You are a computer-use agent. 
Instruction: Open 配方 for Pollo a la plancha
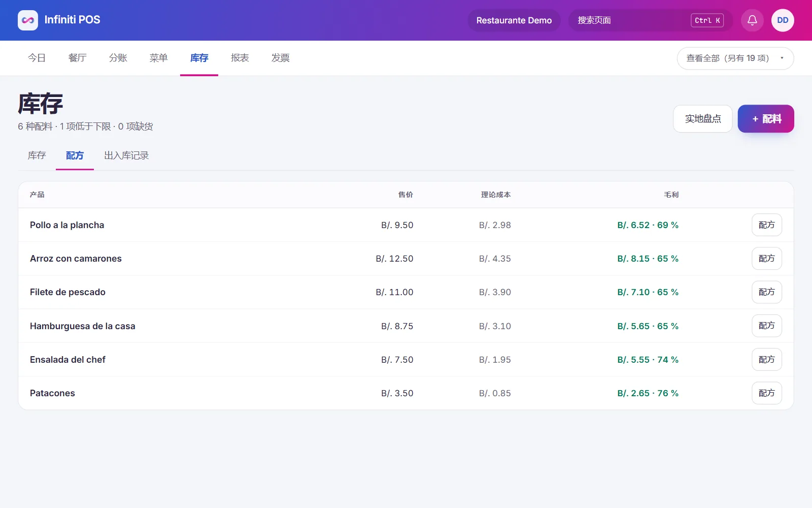(x=766, y=225)
